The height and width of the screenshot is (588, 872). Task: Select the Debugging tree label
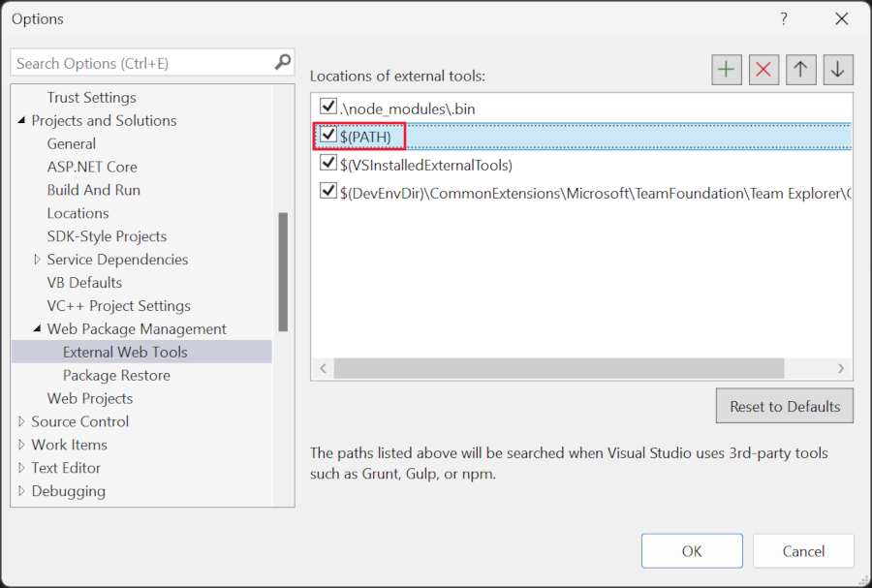pos(68,491)
